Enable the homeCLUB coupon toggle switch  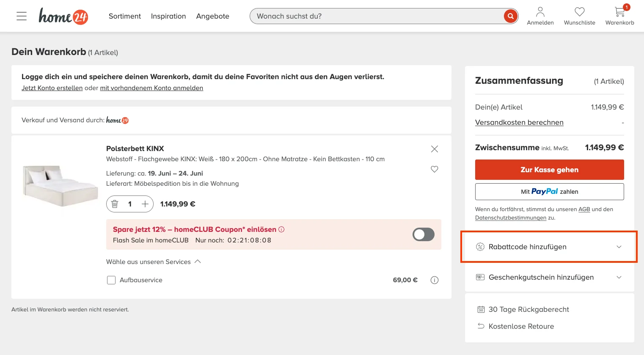pos(424,234)
